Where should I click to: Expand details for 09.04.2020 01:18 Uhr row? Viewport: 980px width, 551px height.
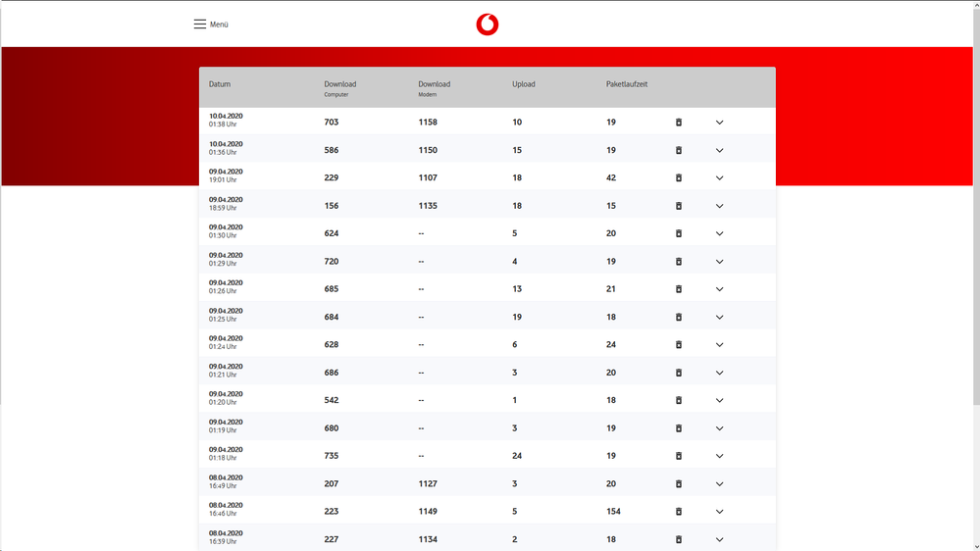719,456
